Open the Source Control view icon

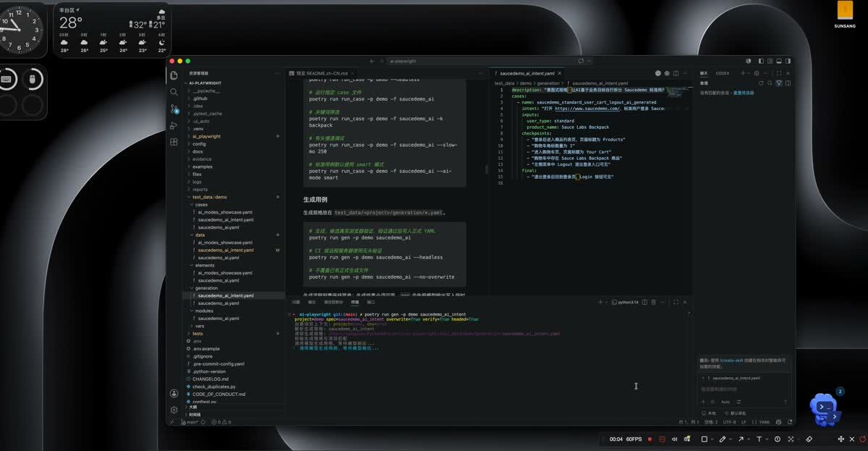(174, 109)
